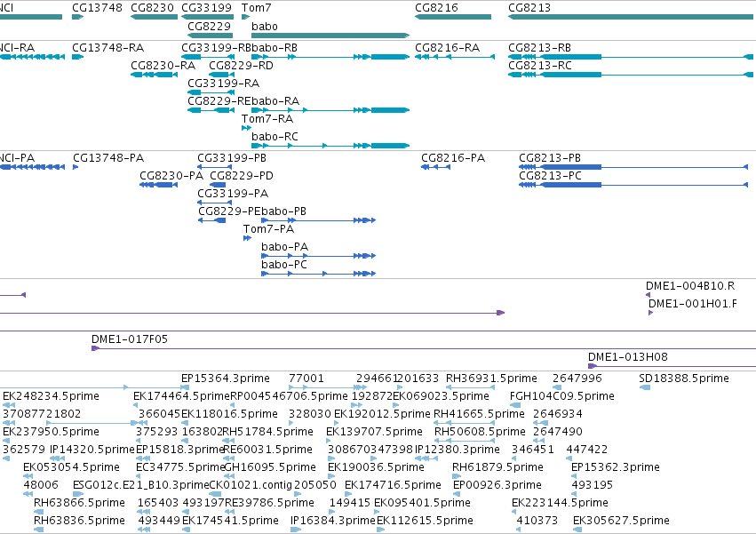The height and width of the screenshot is (534, 756).
Task: Click EST label IP16384.3prime
Action: pos(332,521)
